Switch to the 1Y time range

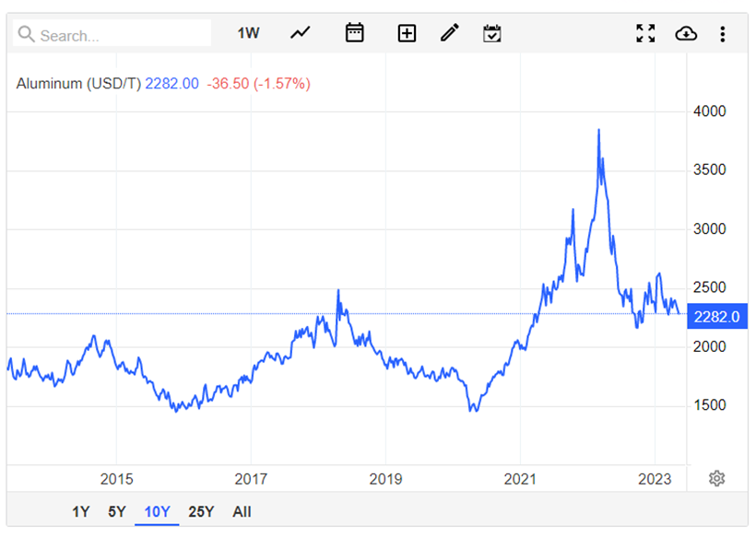[81, 512]
